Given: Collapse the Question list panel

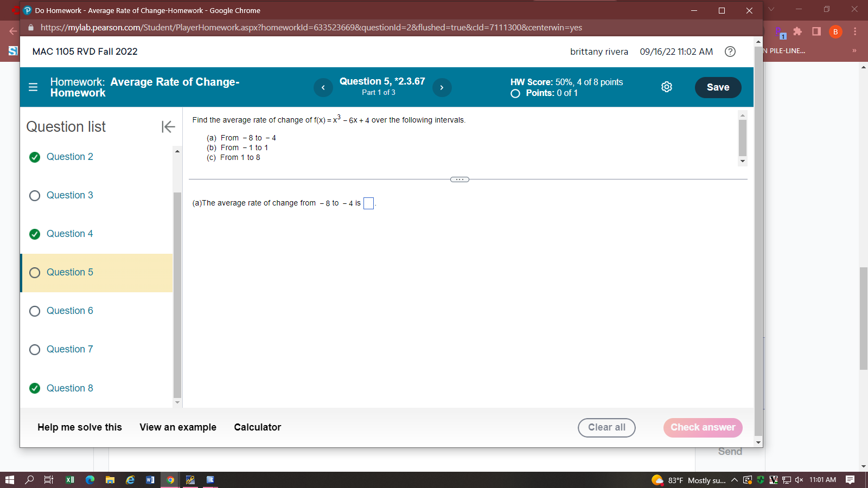Looking at the screenshot, I should click(x=169, y=126).
